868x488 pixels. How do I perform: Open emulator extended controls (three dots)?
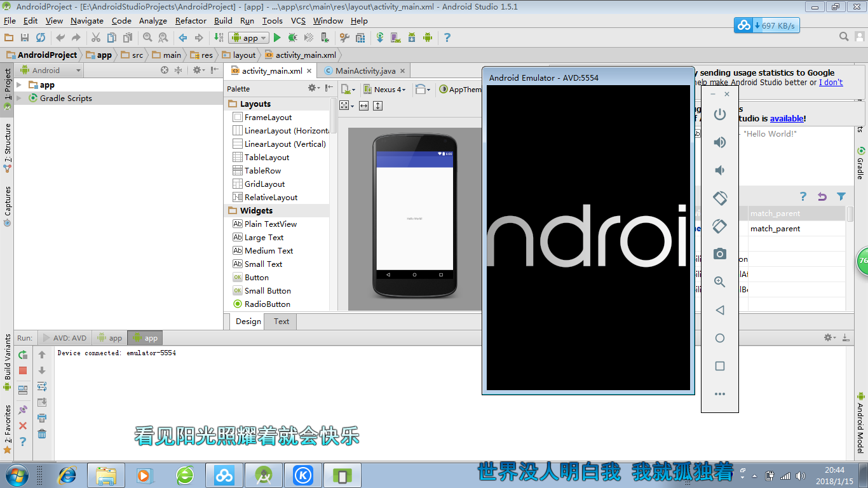tap(720, 394)
